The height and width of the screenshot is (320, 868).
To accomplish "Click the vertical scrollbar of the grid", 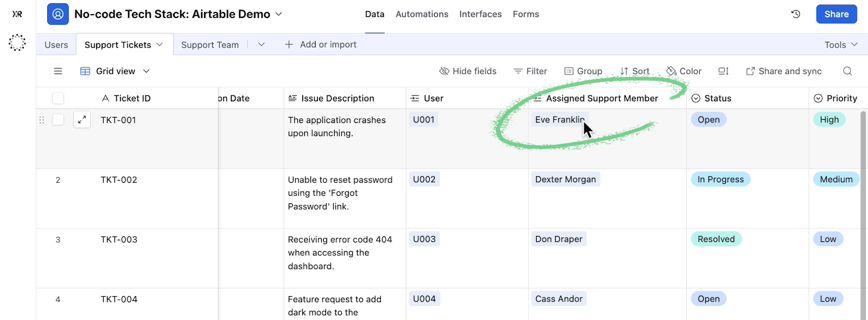I will (x=863, y=215).
